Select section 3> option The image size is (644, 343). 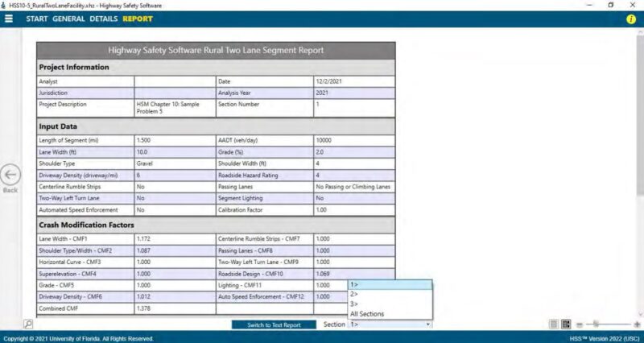(x=390, y=304)
